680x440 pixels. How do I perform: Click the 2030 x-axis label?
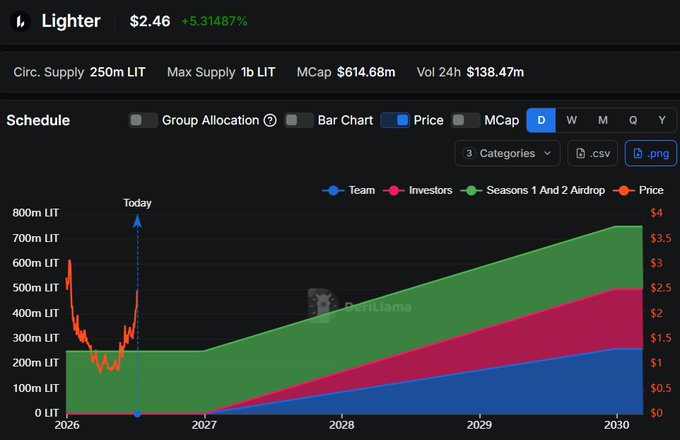click(616, 425)
